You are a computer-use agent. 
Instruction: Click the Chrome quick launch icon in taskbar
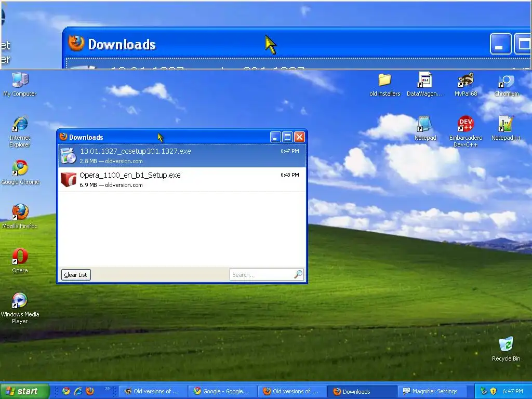66,391
